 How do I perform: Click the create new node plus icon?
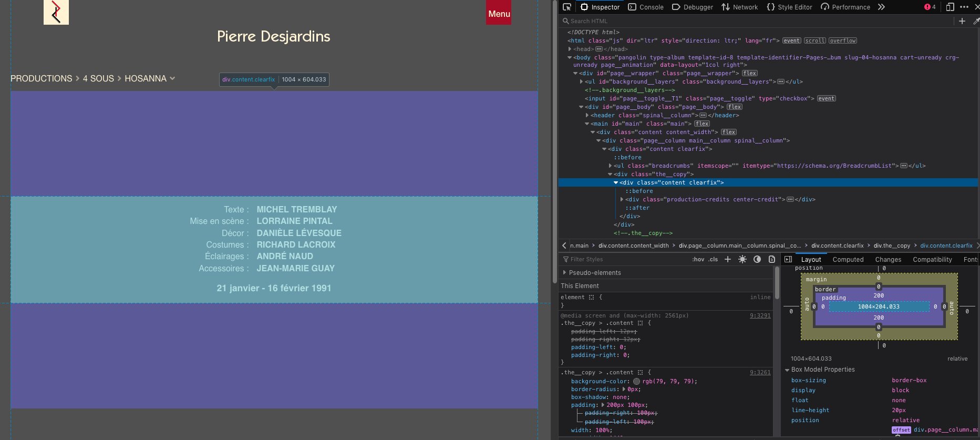point(962,21)
